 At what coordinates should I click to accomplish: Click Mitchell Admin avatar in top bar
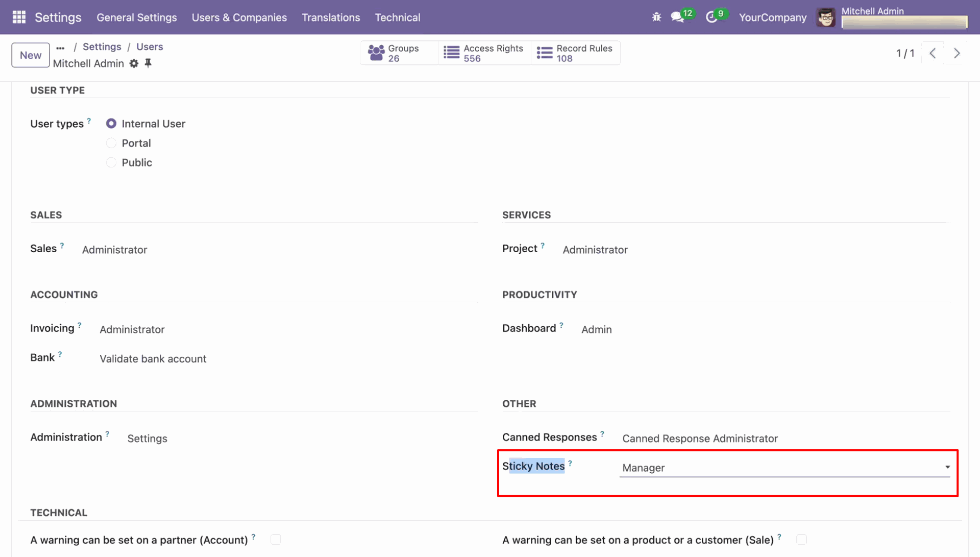(x=825, y=17)
